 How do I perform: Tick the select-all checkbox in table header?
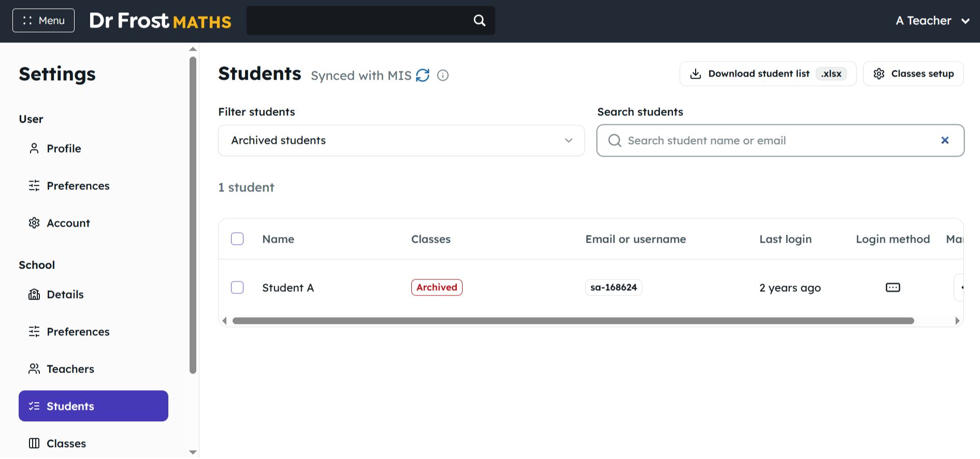click(237, 239)
